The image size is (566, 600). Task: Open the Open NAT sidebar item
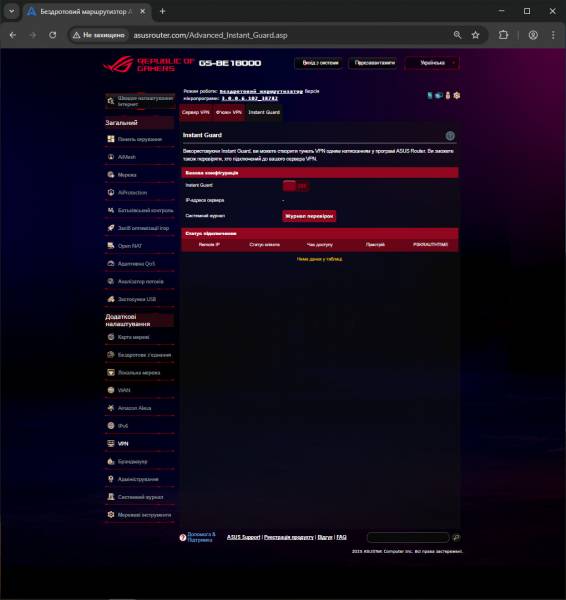point(140,246)
